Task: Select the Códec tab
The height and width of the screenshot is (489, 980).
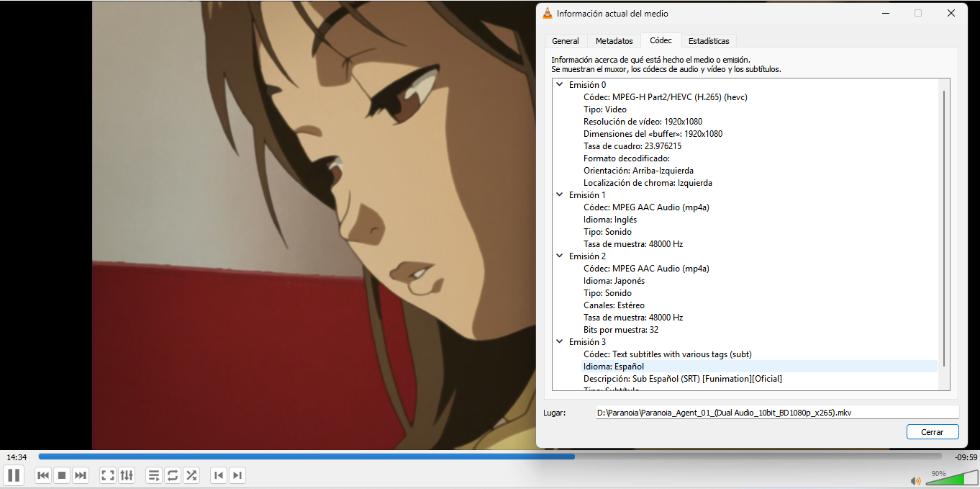Action: 661,40
